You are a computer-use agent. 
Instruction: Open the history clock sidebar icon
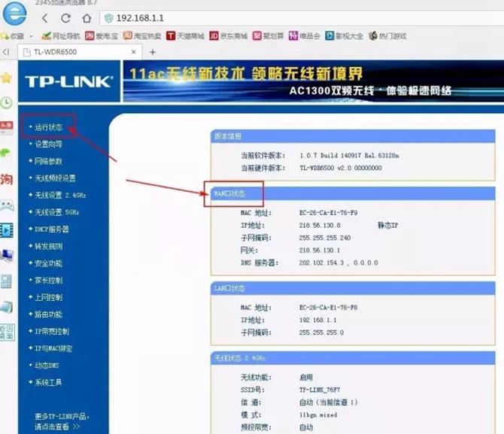(x=7, y=102)
